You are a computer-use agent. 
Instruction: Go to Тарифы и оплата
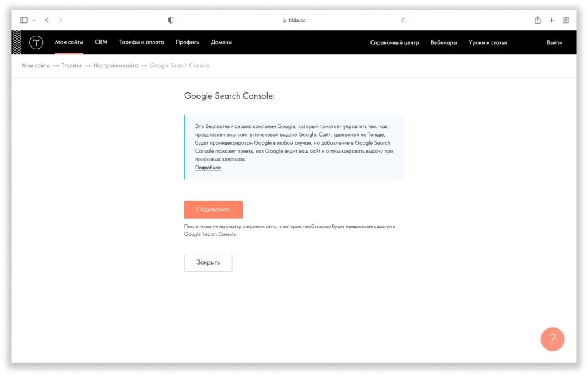[x=142, y=42]
